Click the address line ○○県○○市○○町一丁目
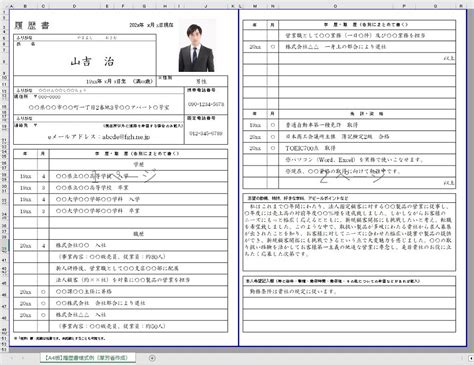 pyautogui.click(x=99, y=107)
